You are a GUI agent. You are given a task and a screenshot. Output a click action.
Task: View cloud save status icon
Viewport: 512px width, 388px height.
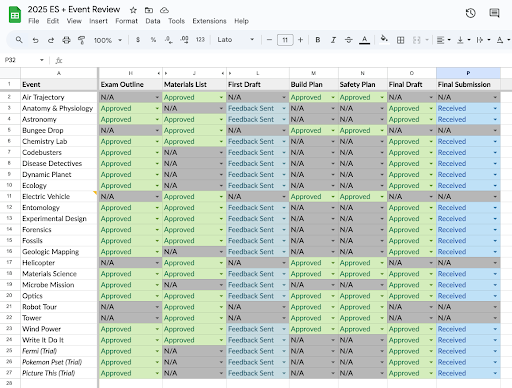click(x=164, y=10)
